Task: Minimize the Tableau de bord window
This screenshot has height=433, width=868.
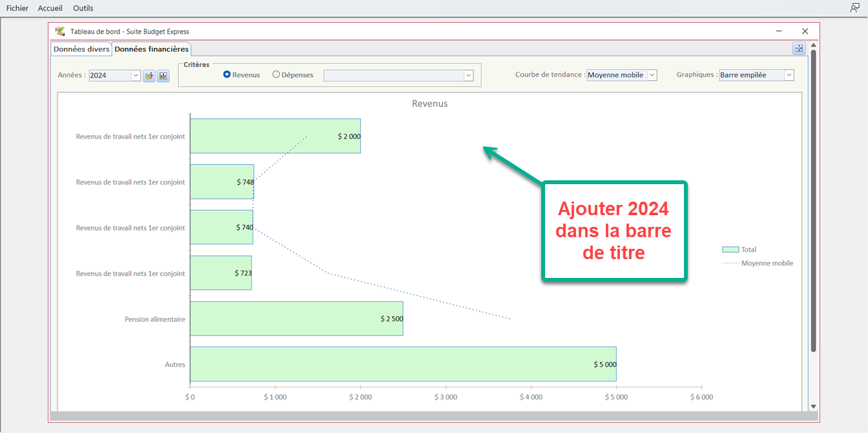Action: (x=780, y=31)
